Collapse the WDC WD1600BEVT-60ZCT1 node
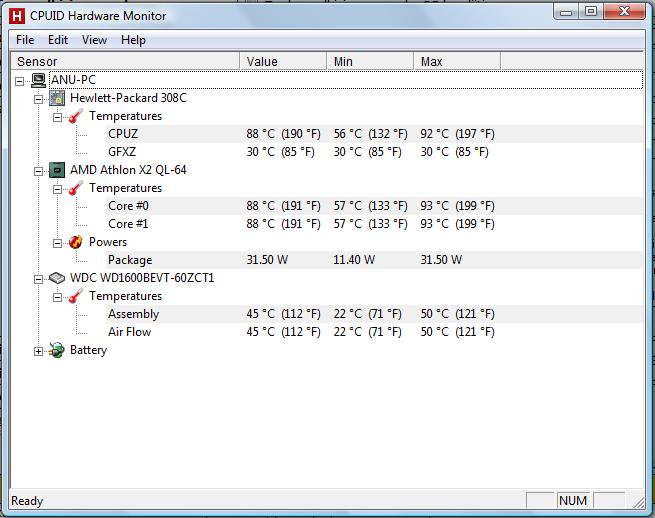 coord(38,279)
